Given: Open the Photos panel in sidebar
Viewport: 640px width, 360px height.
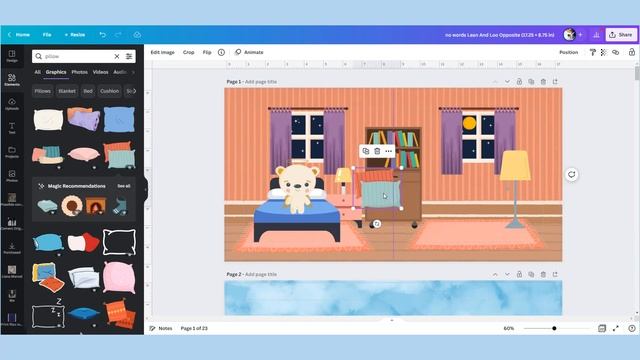Looking at the screenshot, I should (12, 176).
